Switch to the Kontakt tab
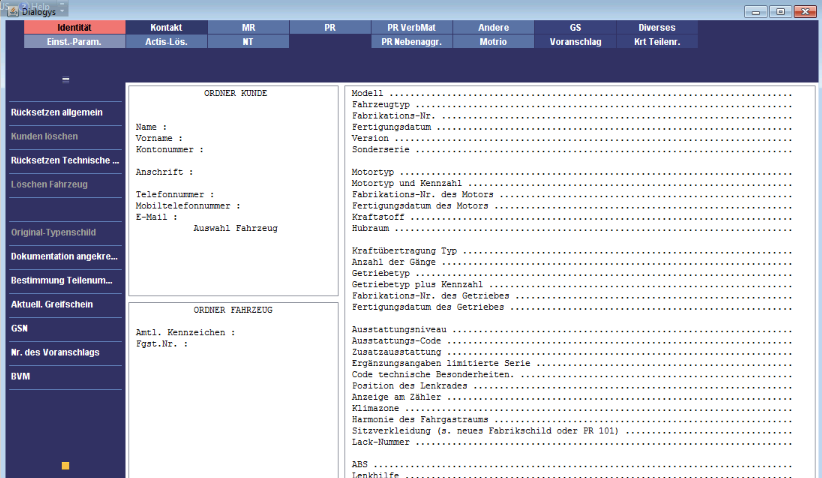 tap(166, 28)
